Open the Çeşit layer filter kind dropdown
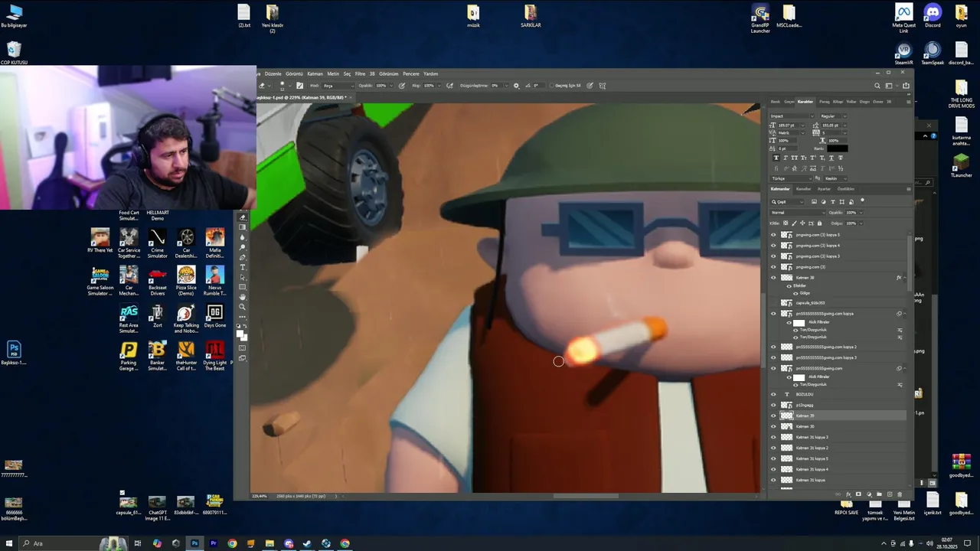 point(787,202)
